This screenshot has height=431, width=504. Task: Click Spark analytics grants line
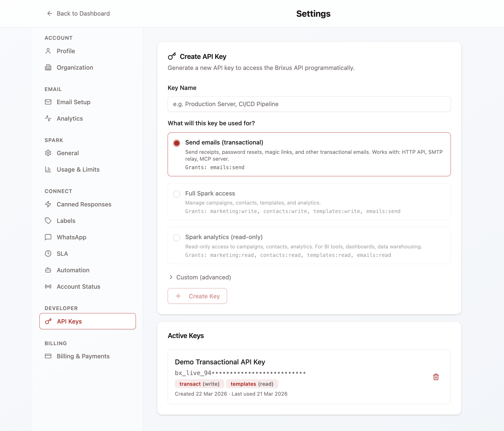(288, 255)
